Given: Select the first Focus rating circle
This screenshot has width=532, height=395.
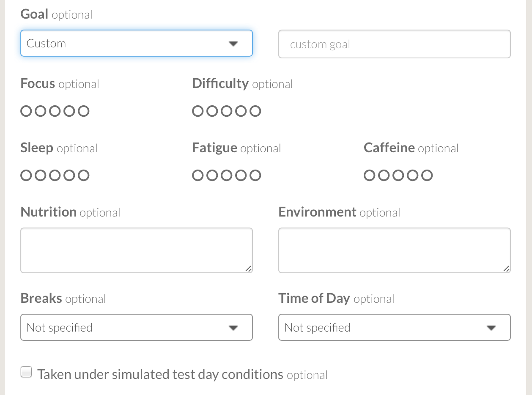Looking at the screenshot, I should click(26, 111).
